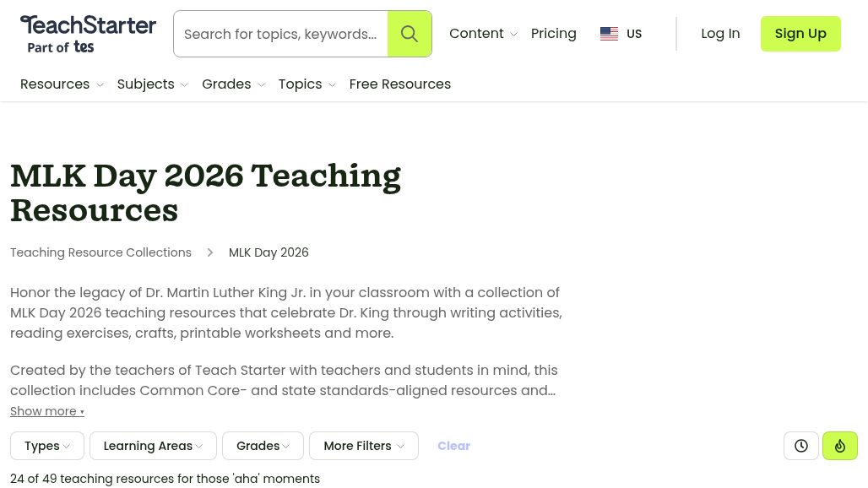Sort resources by recent using clock icon
This screenshot has width=868, height=488.
[x=800, y=446]
